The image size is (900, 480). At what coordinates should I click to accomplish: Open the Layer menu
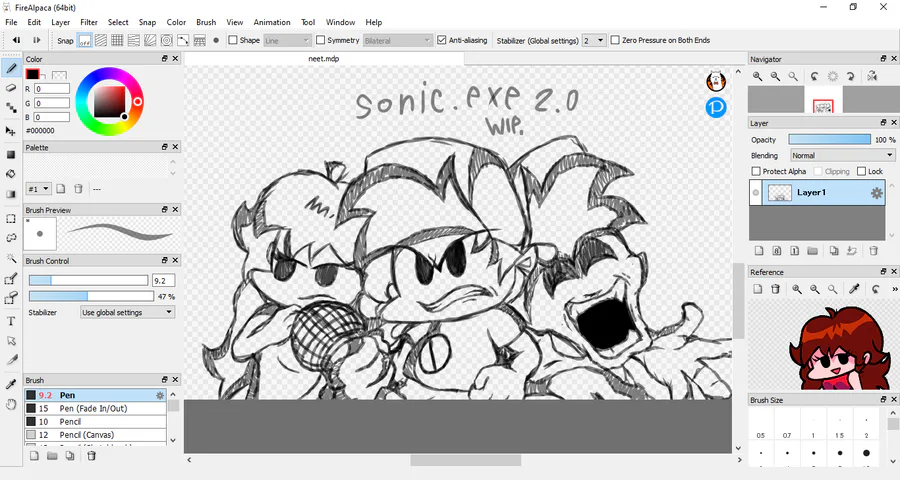[60, 22]
